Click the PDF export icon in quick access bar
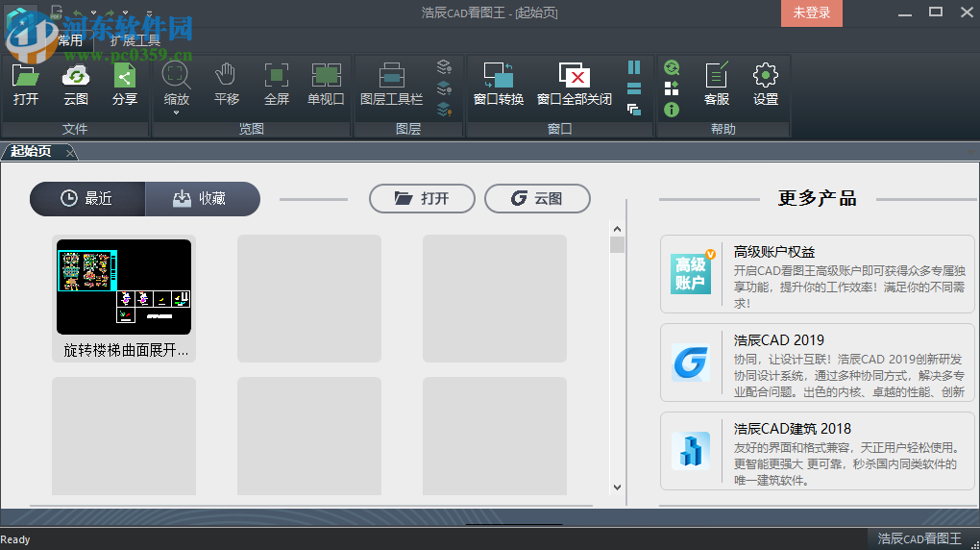 [57, 12]
